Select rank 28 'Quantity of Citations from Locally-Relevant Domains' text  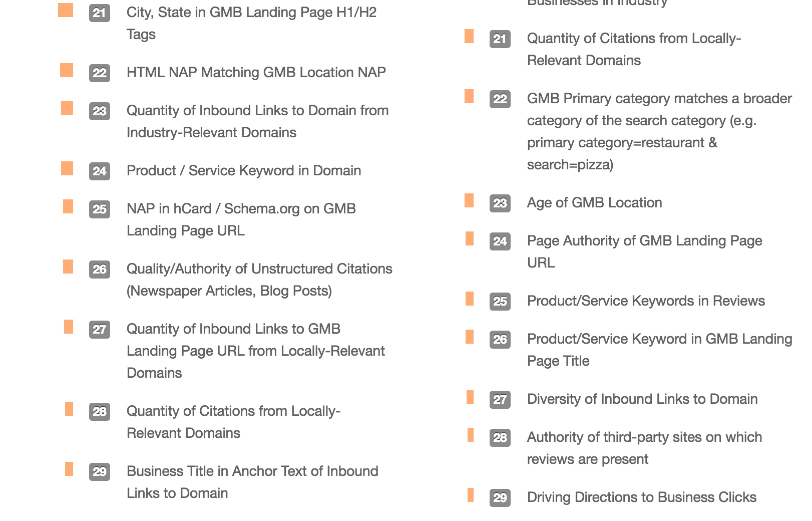tap(233, 422)
